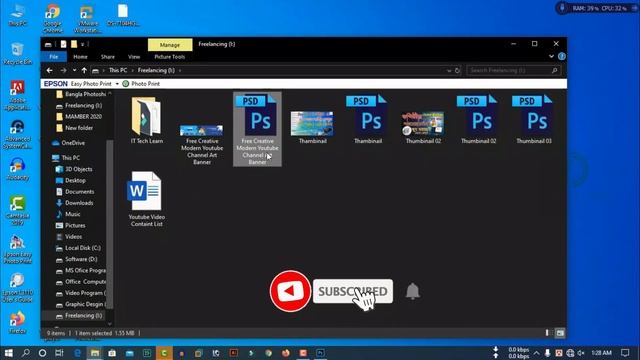
Task: Click the Manage contextual tab
Action: [x=170, y=44]
